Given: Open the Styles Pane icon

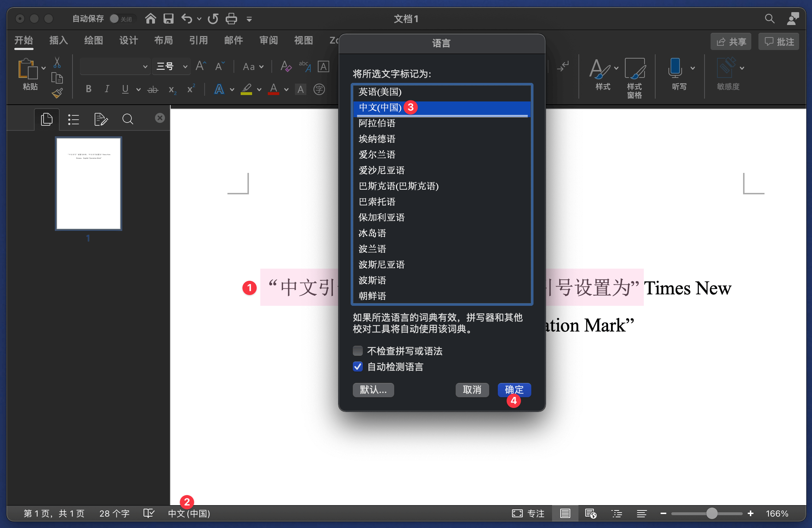Looking at the screenshot, I should (635, 69).
